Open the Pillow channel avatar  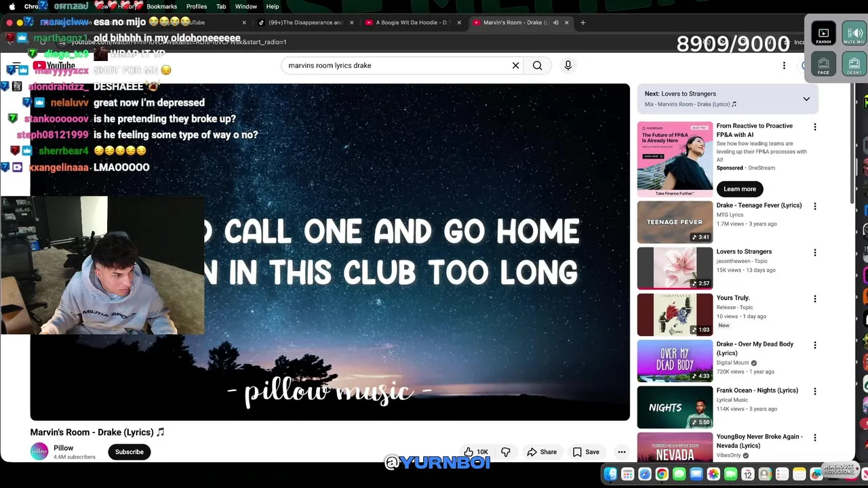pyautogui.click(x=39, y=452)
